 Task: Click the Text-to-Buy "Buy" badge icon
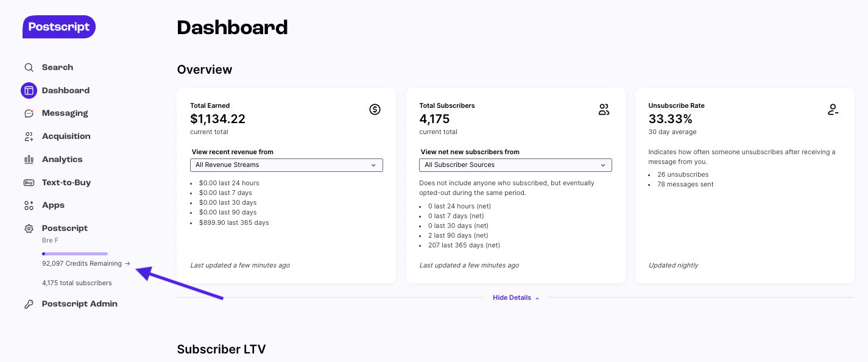[x=29, y=183]
